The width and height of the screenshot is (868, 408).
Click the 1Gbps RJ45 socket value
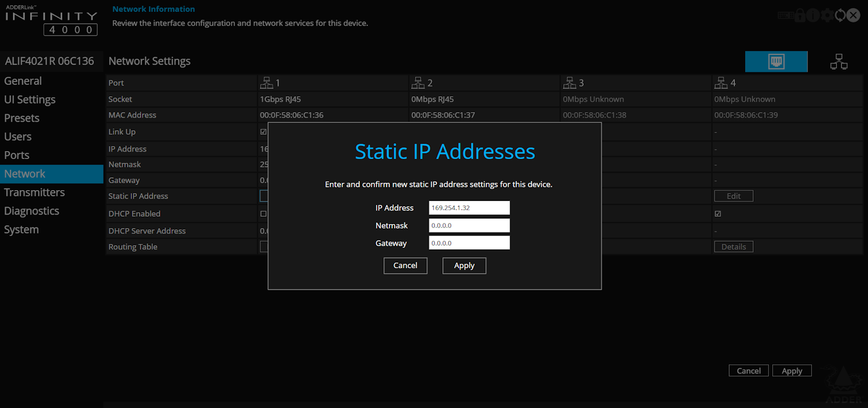tap(280, 99)
